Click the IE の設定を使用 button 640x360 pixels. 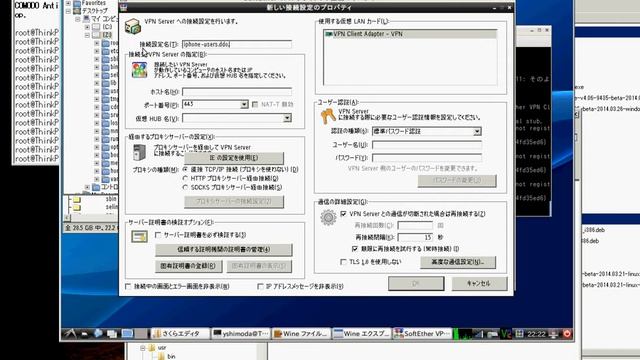coord(234,158)
